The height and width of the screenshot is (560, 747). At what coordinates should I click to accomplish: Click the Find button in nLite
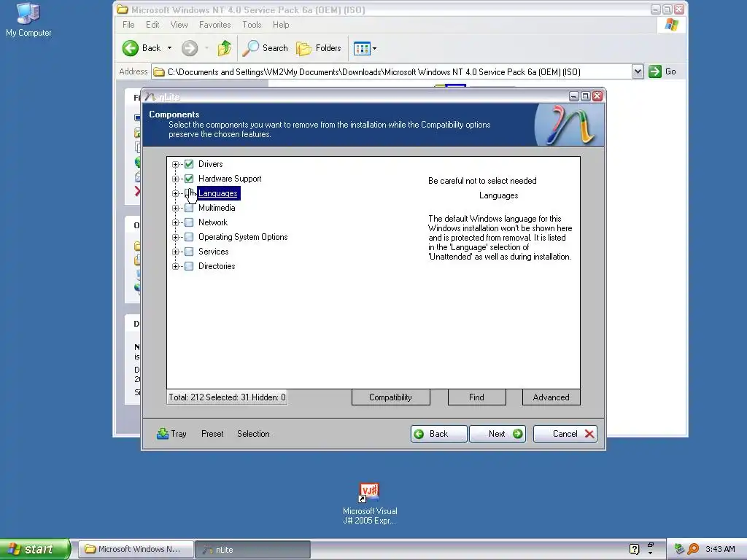coord(476,397)
